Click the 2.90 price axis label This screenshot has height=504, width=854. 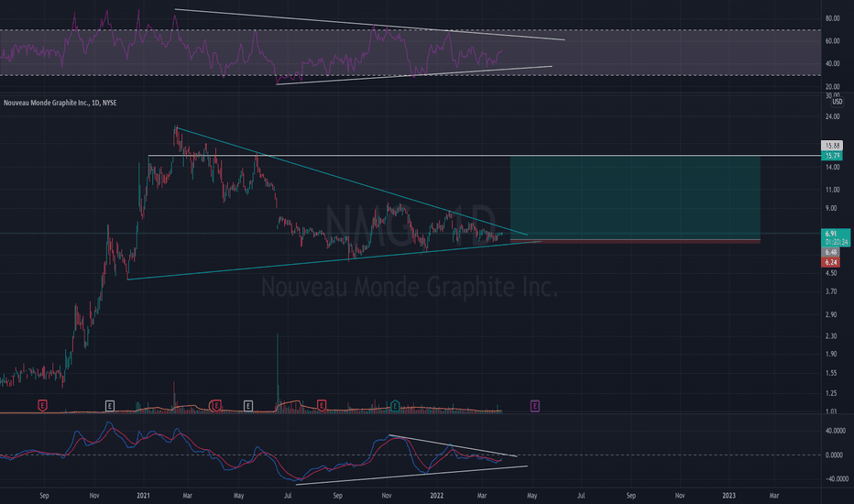coord(831,315)
